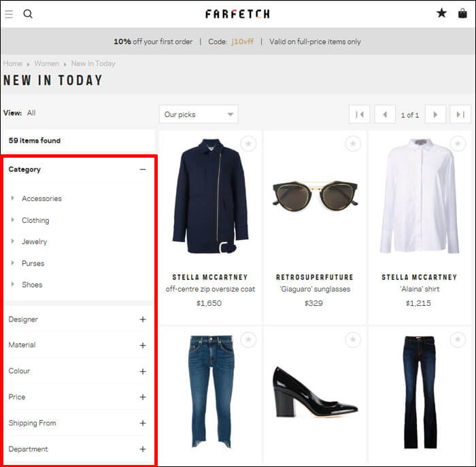The height and width of the screenshot is (467, 476).
Task: Open the navy oversize coat image
Action: [x=210, y=196]
